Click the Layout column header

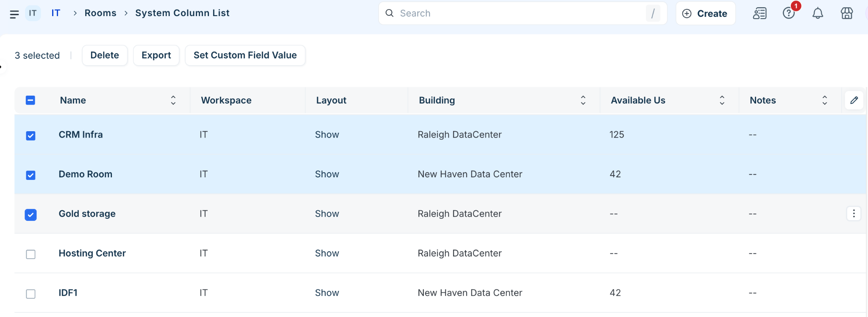click(331, 100)
